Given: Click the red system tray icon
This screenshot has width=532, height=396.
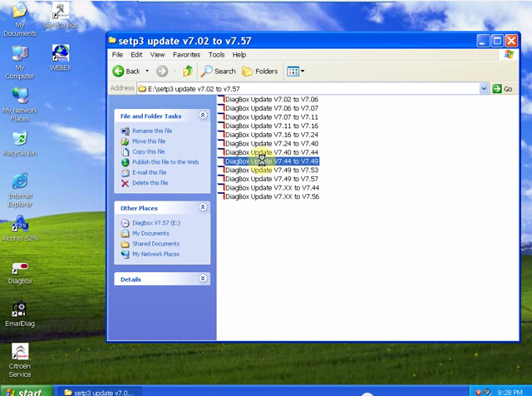Looking at the screenshot, I should (x=478, y=393).
